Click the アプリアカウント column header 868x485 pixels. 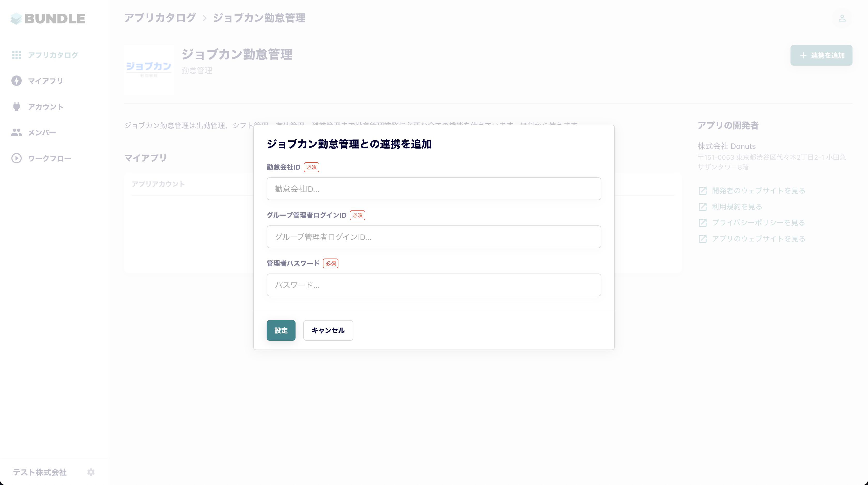(x=158, y=184)
